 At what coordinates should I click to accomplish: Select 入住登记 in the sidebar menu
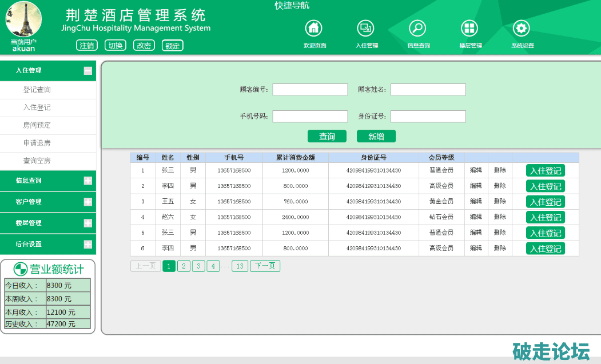37,107
